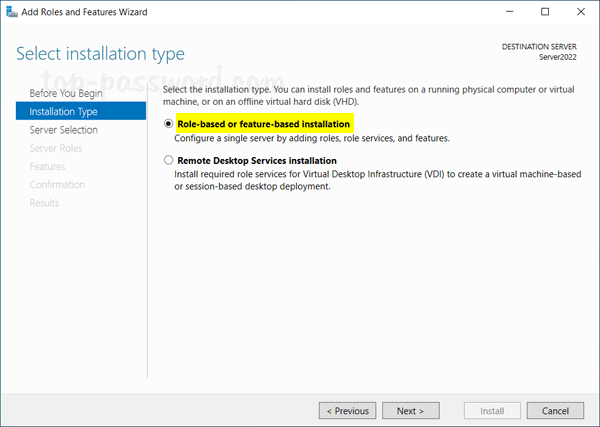The height and width of the screenshot is (427, 600).
Task: Click the Confirmation step in sidebar
Action: point(57,185)
